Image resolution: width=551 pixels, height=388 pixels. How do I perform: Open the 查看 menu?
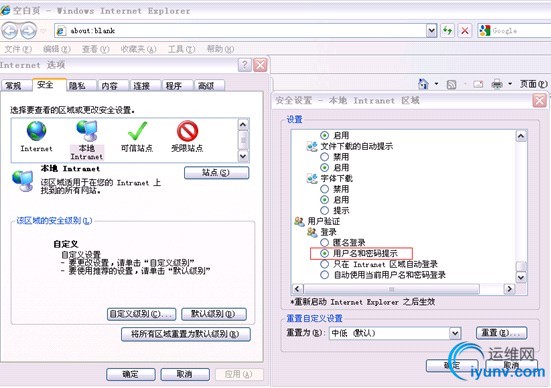pyautogui.click(x=95, y=49)
